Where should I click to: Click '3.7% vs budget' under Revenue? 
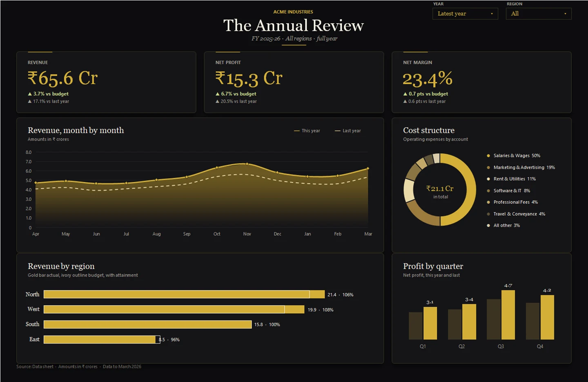[48, 94]
